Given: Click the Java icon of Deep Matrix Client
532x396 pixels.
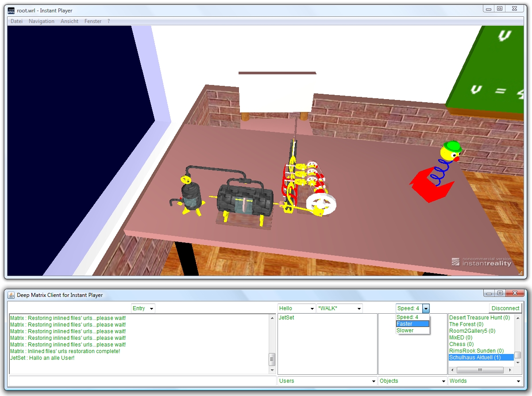Looking at the screenshot, I should click(12, 295).
